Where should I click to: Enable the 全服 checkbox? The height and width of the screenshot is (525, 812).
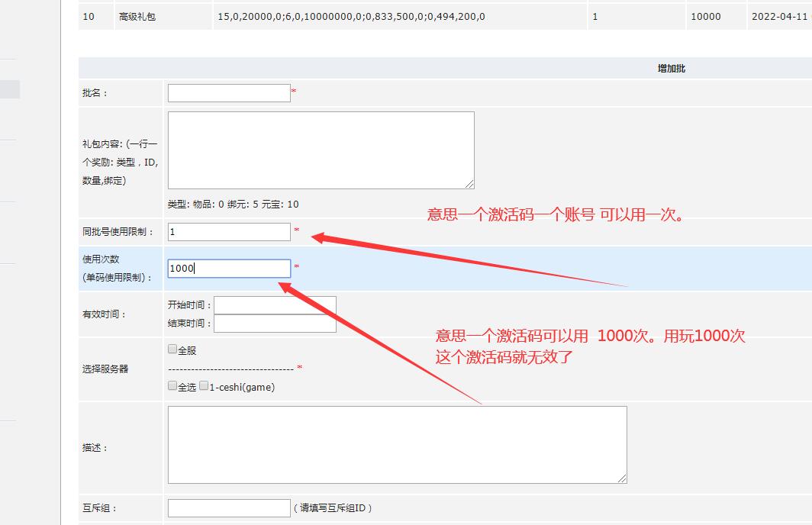pyautogui.click(x=172, y=349)
